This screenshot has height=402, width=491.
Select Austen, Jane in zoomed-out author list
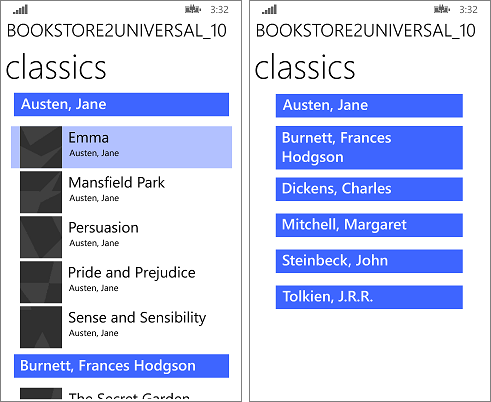[369, 106]
